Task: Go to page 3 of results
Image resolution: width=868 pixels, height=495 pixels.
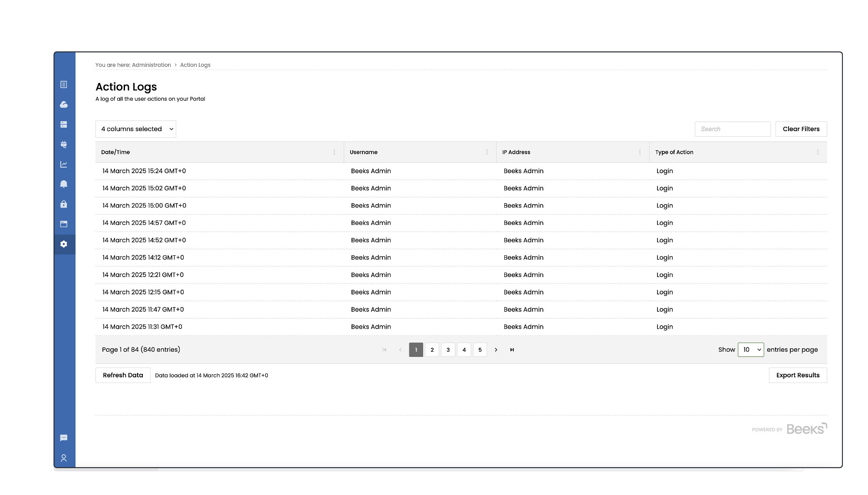Action: (448, 350)
